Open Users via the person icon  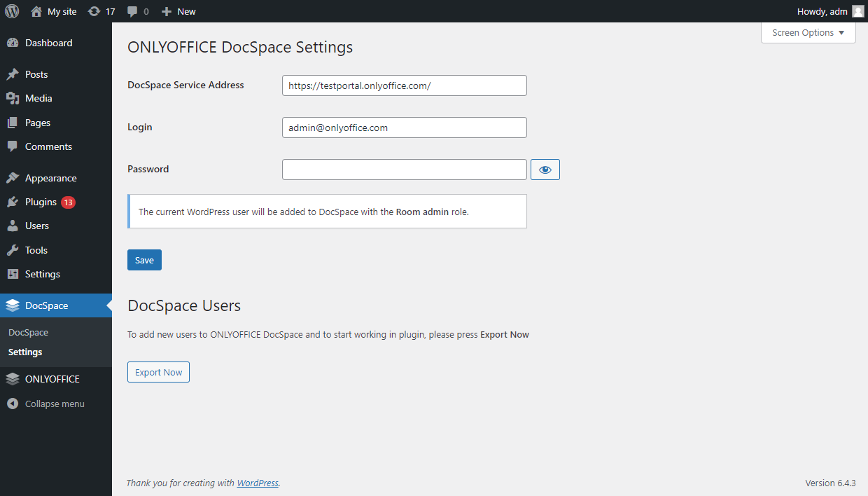click(x=15, y=226)
